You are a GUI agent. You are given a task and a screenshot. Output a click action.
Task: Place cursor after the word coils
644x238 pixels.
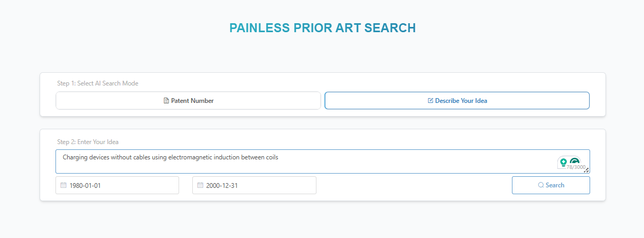278,157
